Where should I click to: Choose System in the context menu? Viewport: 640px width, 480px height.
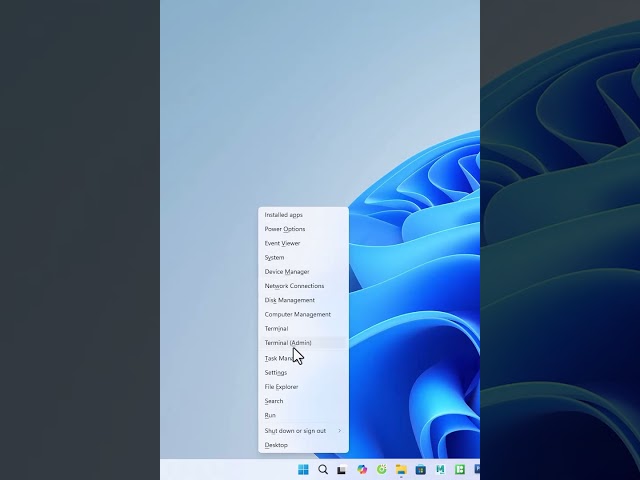click(x=303, y=258)
